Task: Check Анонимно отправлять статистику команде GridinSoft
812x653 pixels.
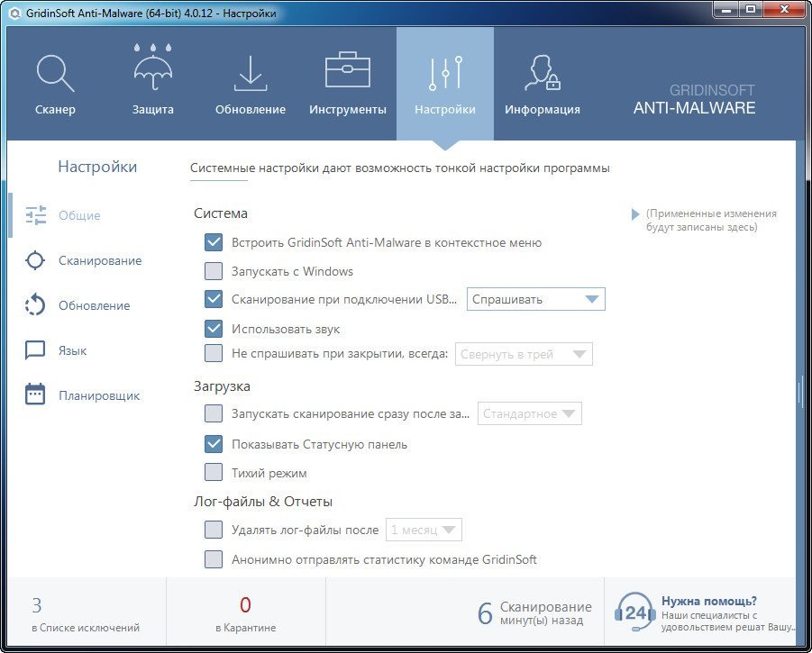Action: coord(214,559)
